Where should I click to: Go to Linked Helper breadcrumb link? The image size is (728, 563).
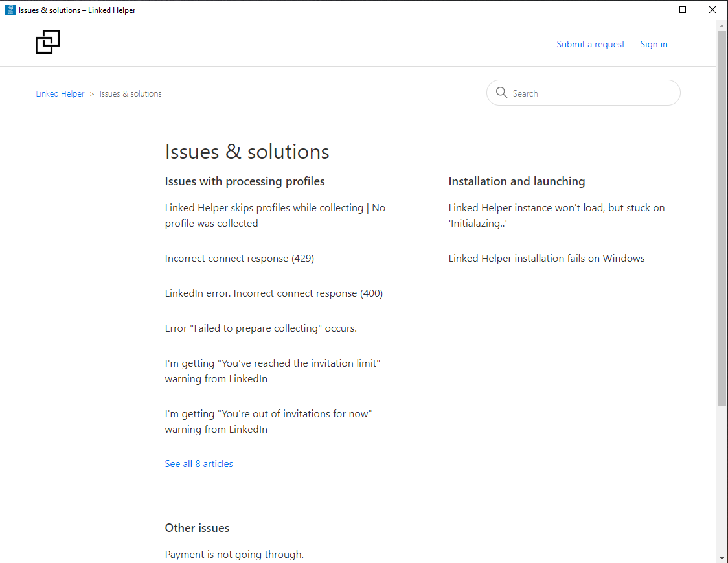pos(60,93)
